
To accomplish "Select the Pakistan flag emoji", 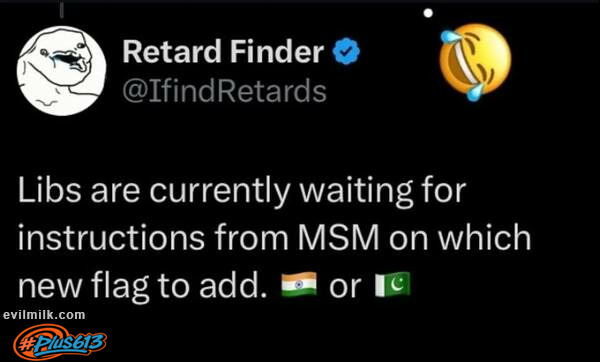I will (x=392, y=285).
